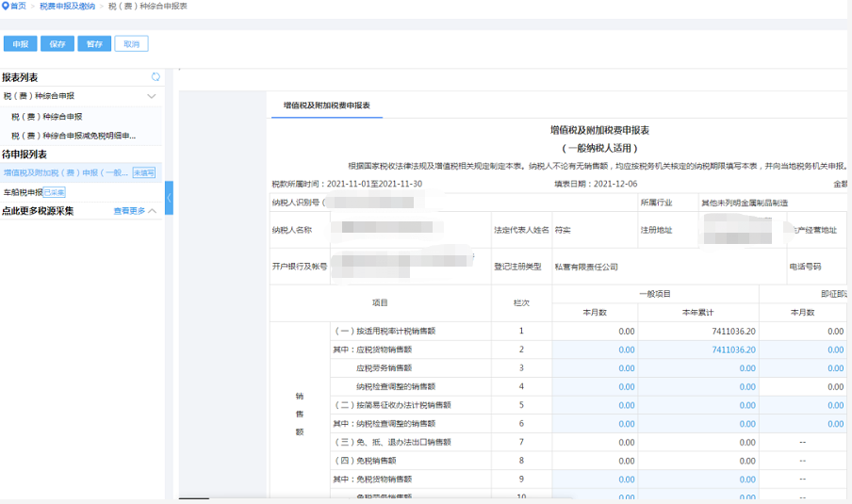Open the 首页 home breadcrumb link

(18, 6)
